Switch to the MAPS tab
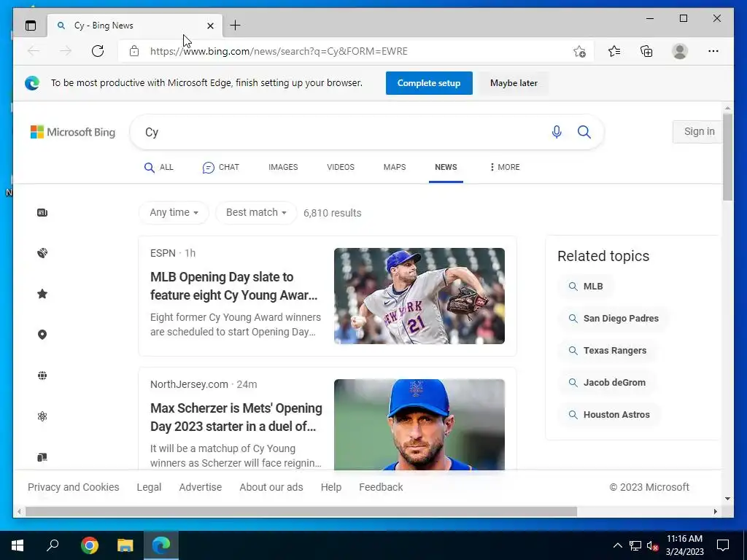The height and width of the screenshot is (560, 747). click(395, 167)
